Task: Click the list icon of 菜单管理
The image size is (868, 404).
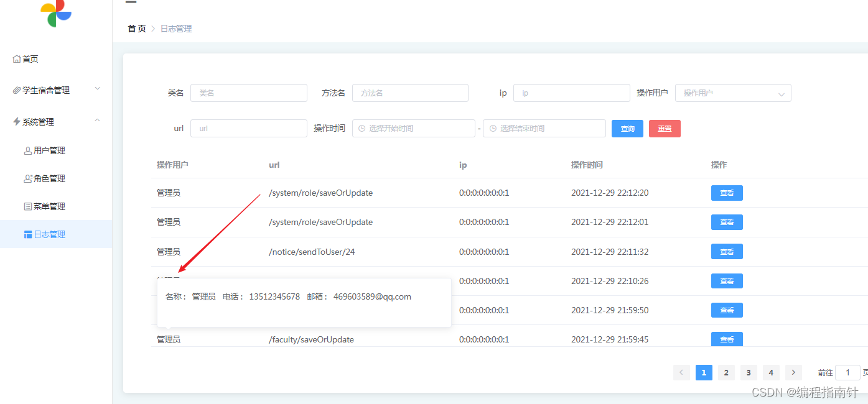Action: pyautogui.click(x=28, y=206)
